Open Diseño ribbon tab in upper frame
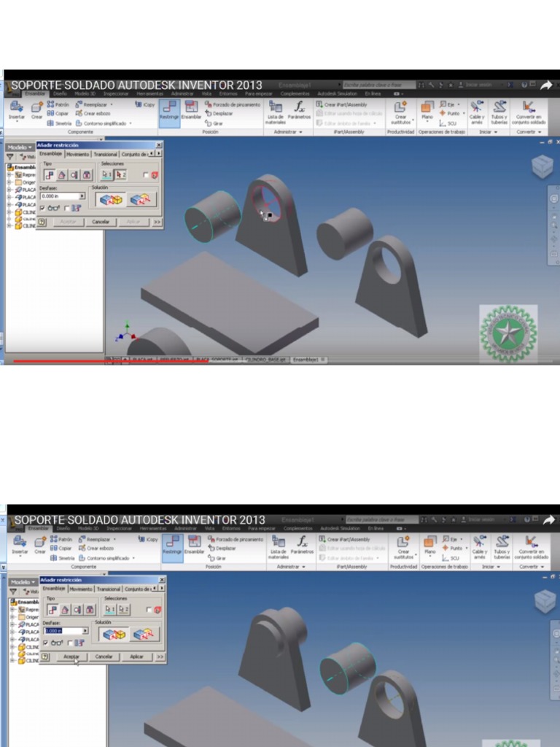 point(60,94)
